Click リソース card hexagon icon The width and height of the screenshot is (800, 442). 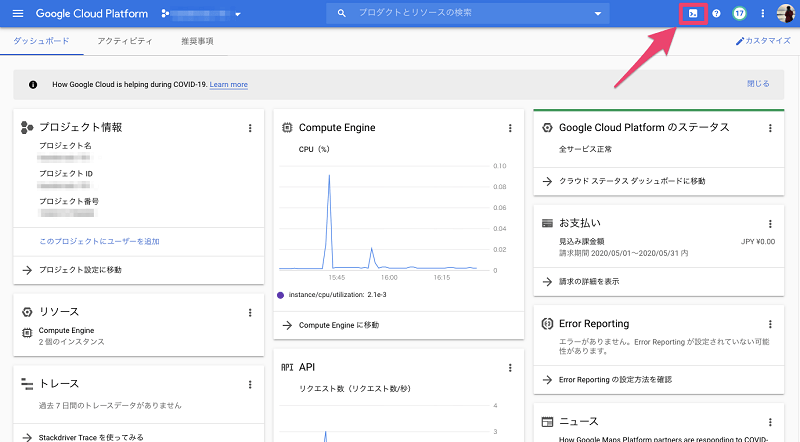(27, 312)
